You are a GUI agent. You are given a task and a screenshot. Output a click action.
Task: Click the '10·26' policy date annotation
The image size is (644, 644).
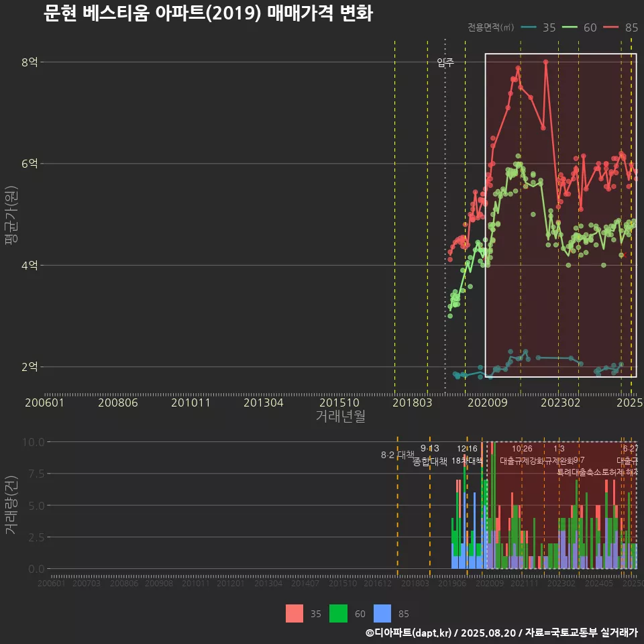click(522, 449)
